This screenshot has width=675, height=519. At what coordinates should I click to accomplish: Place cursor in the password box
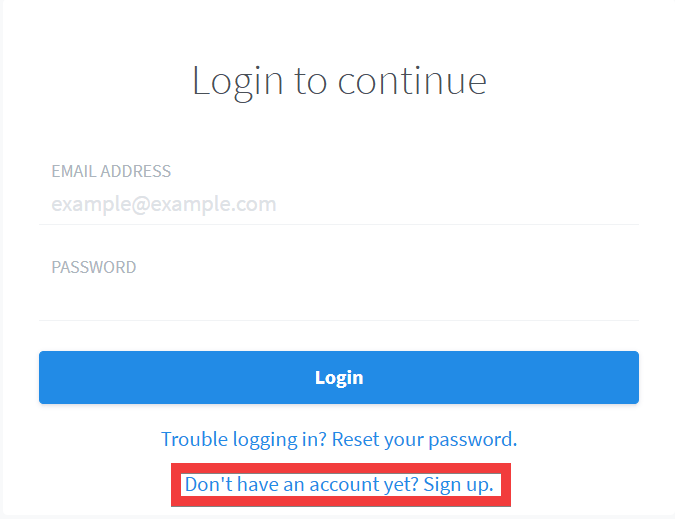point(400,299)
